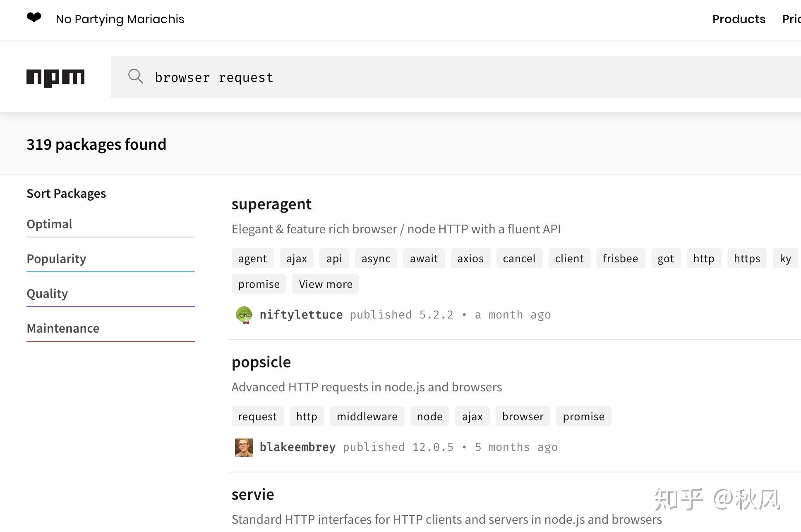801x532 pixels.
Task: Sort packages by Maintenance
Action: (63, 328)
